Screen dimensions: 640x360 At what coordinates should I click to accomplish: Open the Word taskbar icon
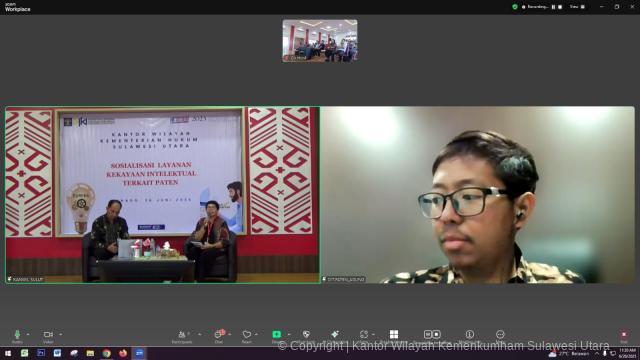pyautogui.click(x=57, y=353)
